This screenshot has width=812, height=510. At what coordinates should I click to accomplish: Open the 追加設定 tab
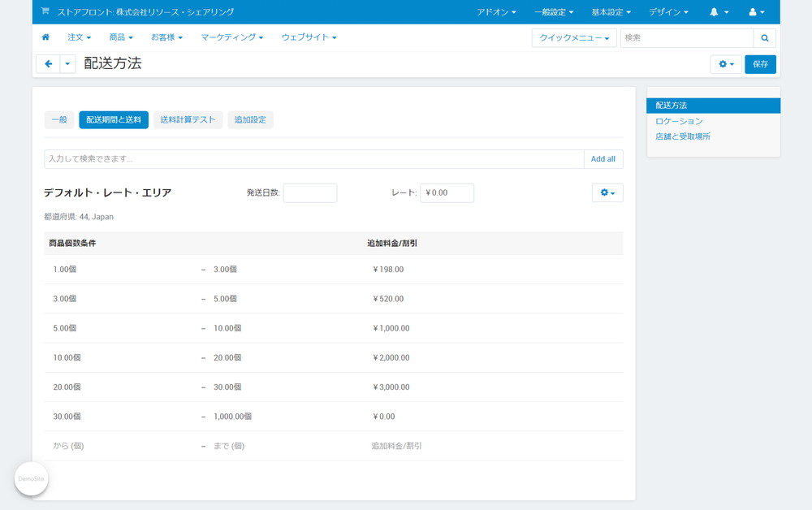tap(251, 119)
